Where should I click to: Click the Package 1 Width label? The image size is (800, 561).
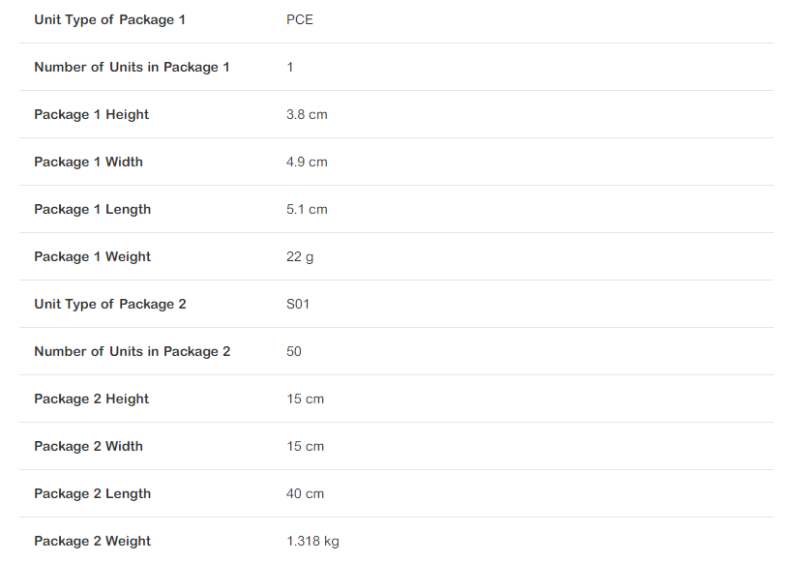point(88,162)
